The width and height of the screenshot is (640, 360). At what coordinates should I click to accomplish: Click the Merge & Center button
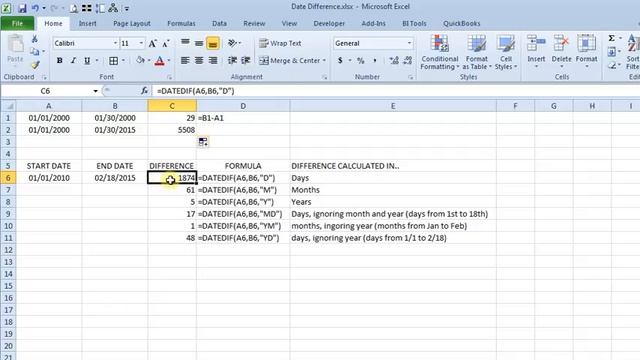coord(290,60)
